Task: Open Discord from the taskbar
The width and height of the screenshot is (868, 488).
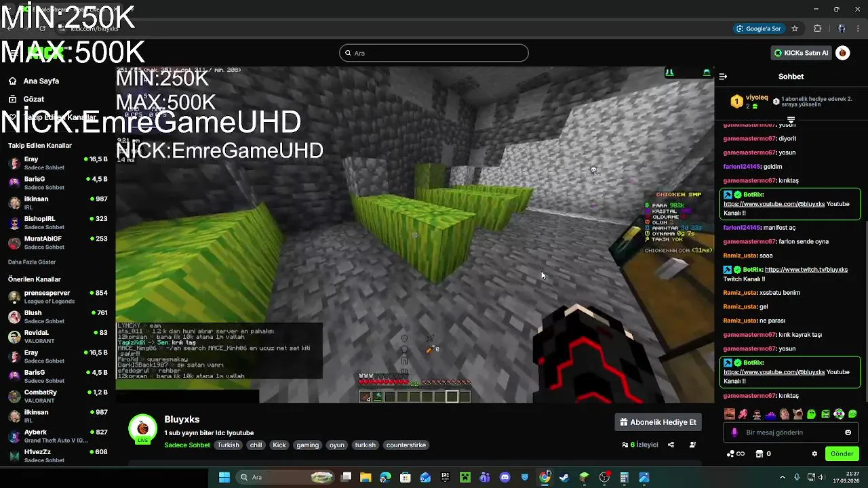Action: click(x=505, y=477)
